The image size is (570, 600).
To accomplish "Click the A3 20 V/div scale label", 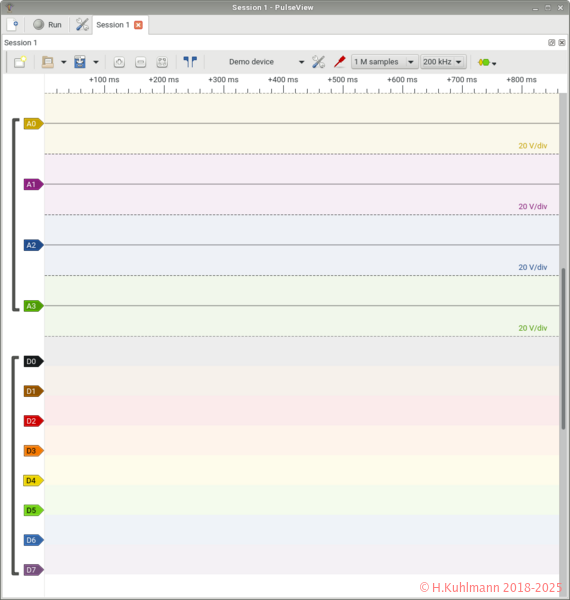I will (533, 328).
